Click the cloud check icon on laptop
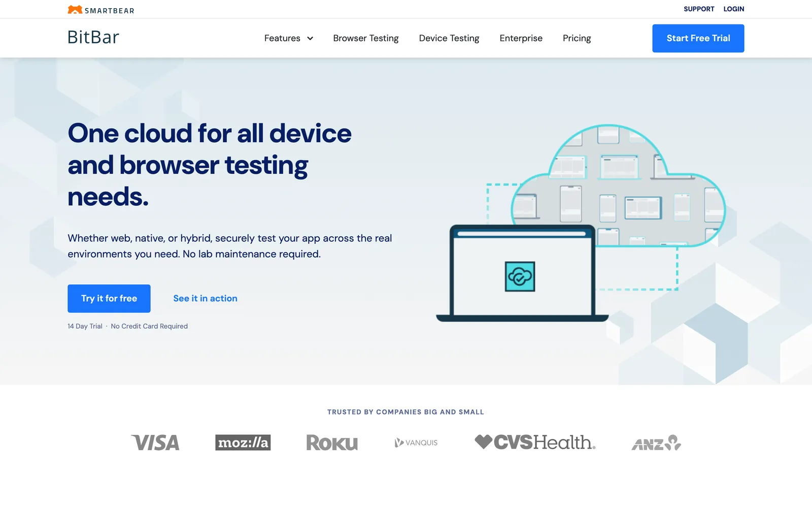 click(520, 277)
